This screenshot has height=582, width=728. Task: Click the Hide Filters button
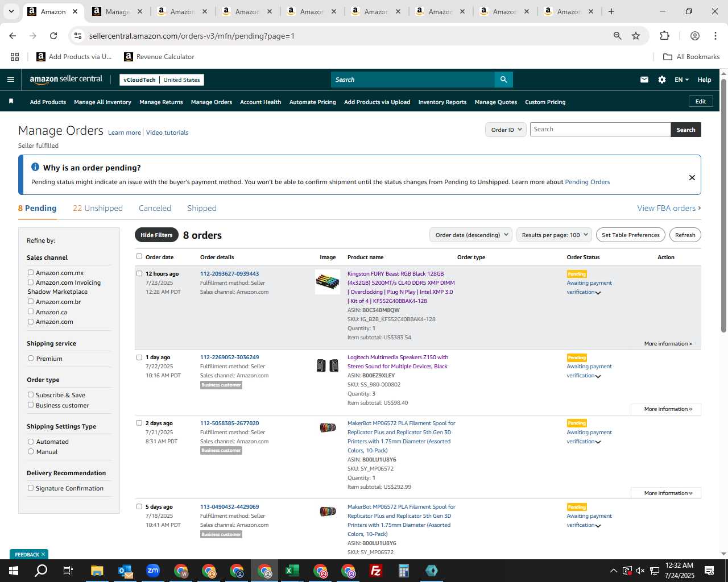tap(156, 235)
